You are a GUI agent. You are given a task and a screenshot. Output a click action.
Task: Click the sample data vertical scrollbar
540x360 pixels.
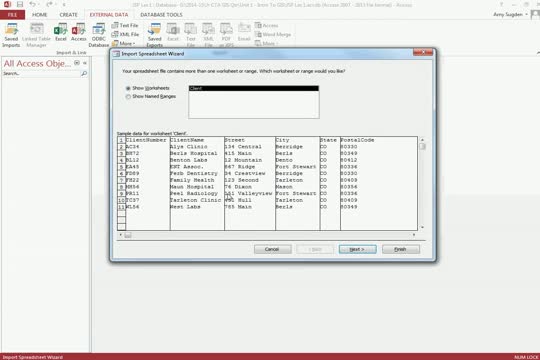tap(422, 184)
